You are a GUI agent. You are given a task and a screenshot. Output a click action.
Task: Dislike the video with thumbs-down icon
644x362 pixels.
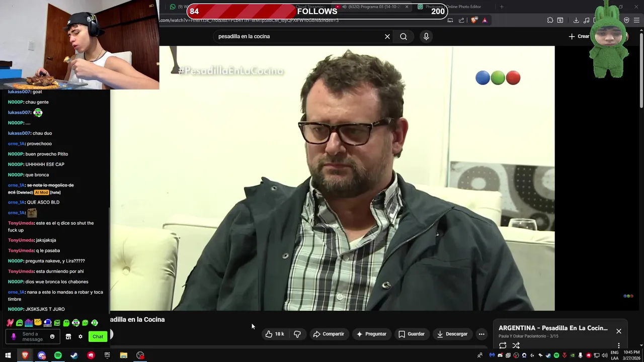pos(297,334)
